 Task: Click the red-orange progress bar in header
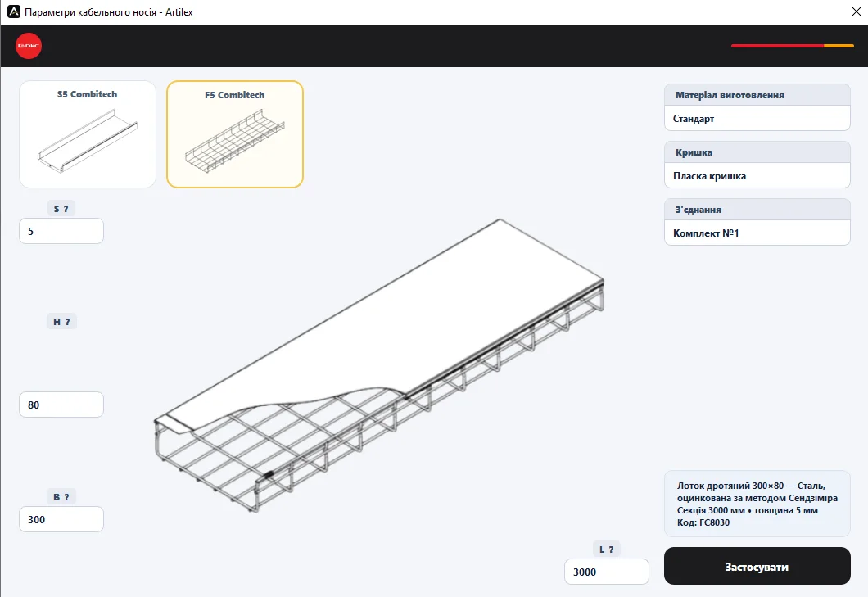(x=792, y=45)
